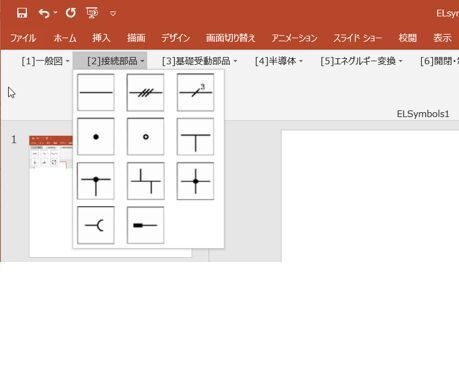Insert T-junction symbol with connection dot
The image size is (459, 381).
96,181
